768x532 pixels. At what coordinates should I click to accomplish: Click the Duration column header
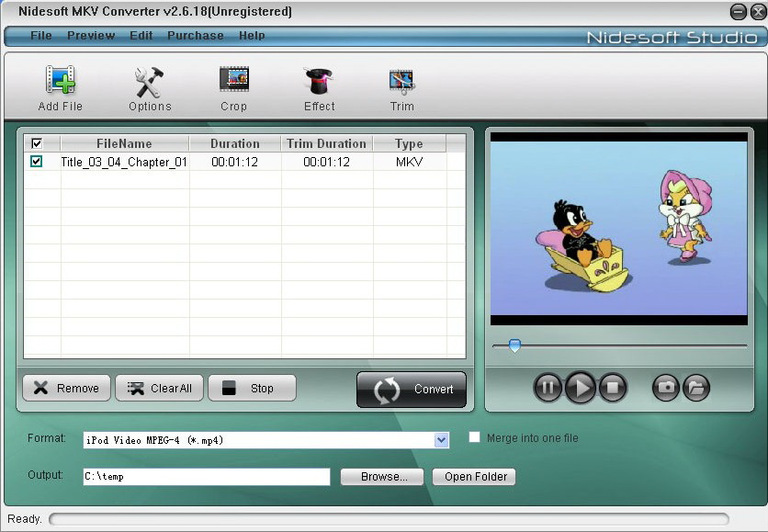(x=235, y=143)
